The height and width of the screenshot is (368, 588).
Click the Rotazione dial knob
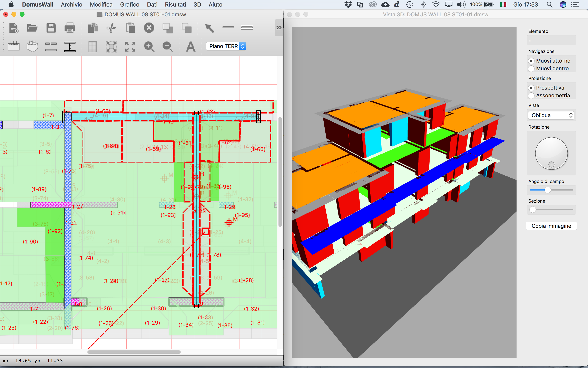[x=551, y=153]
